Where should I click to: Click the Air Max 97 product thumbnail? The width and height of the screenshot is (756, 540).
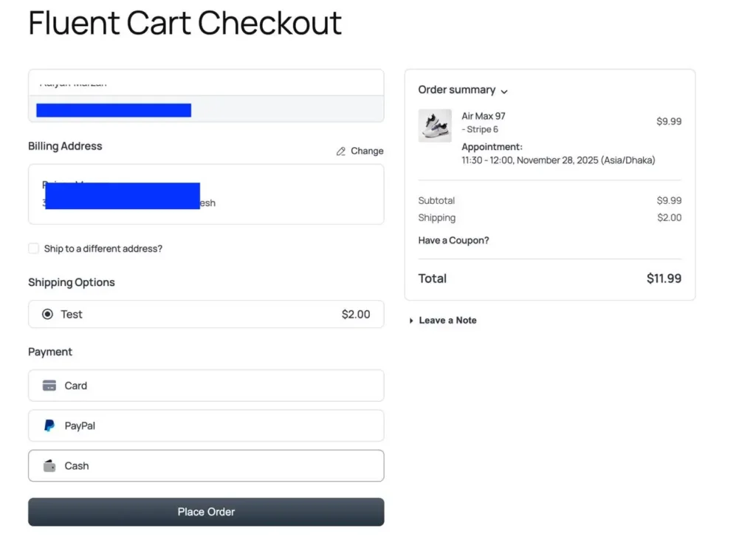[x=435, y=126]
